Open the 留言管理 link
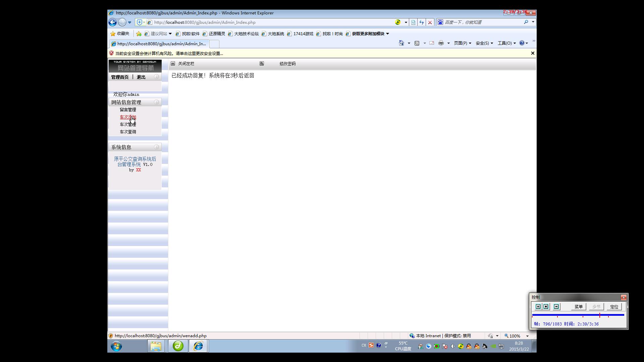The height and width of the screenshot is (362, 644). [x=128, y=110]
